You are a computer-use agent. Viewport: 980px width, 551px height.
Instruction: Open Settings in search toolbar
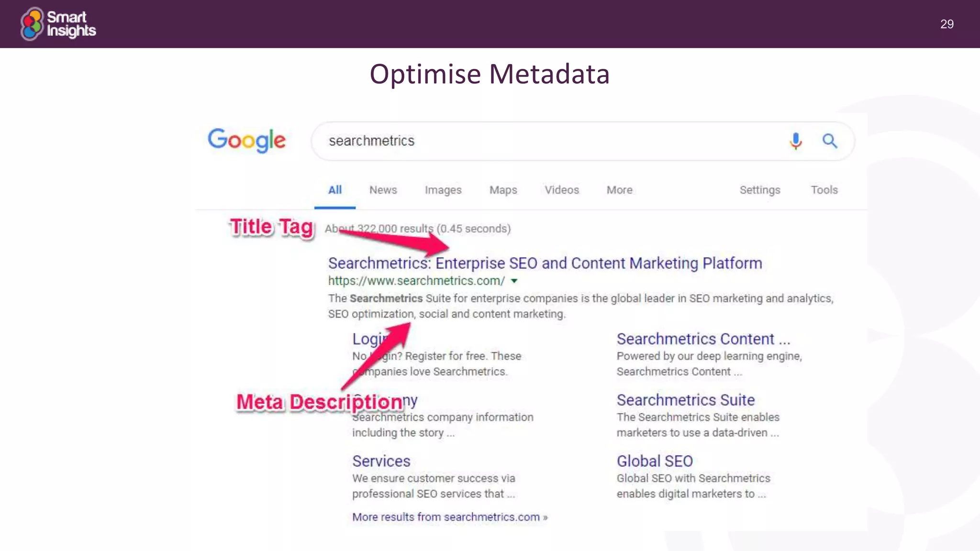pyautogui.click(x=760, y=190)
